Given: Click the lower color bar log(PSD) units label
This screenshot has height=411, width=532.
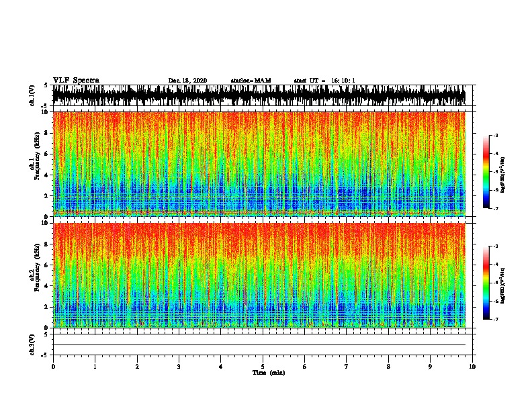Looking at the screenshot, I should click(502, 285).
